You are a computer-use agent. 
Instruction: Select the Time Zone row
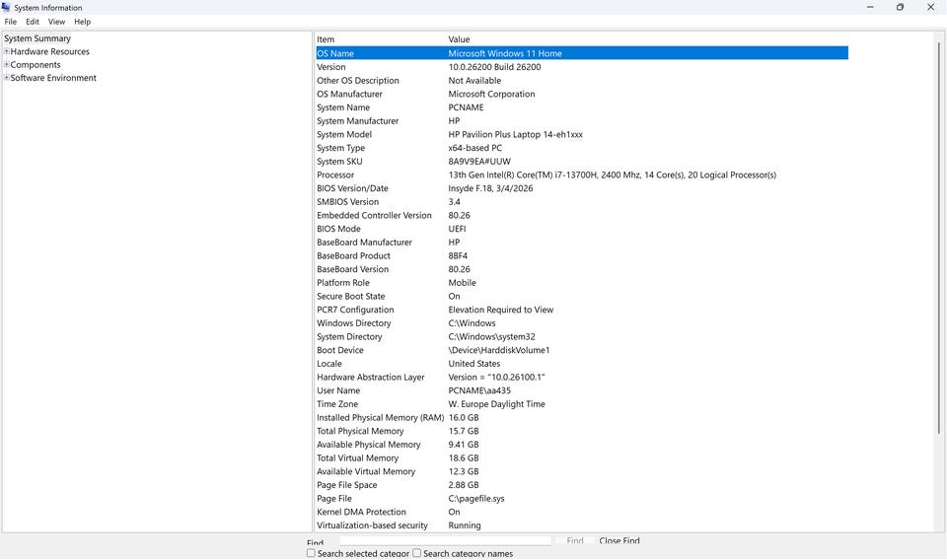click(x=582, y=404)
